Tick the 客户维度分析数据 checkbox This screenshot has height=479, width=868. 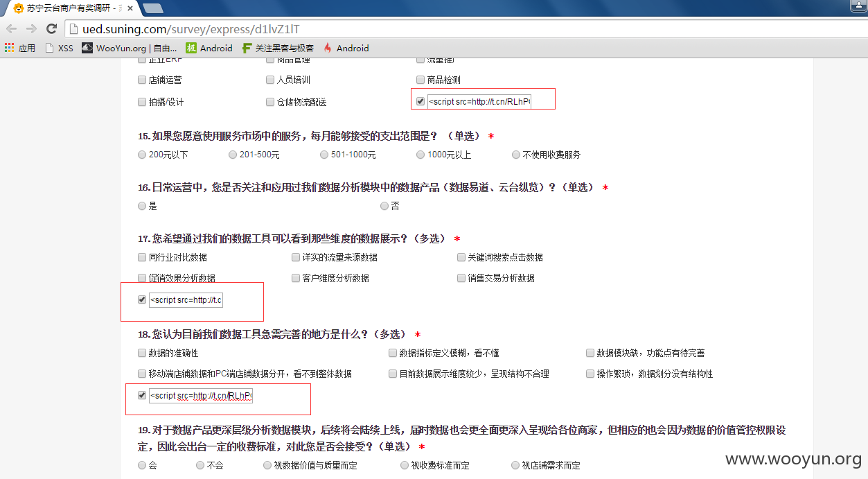(296, 278)
